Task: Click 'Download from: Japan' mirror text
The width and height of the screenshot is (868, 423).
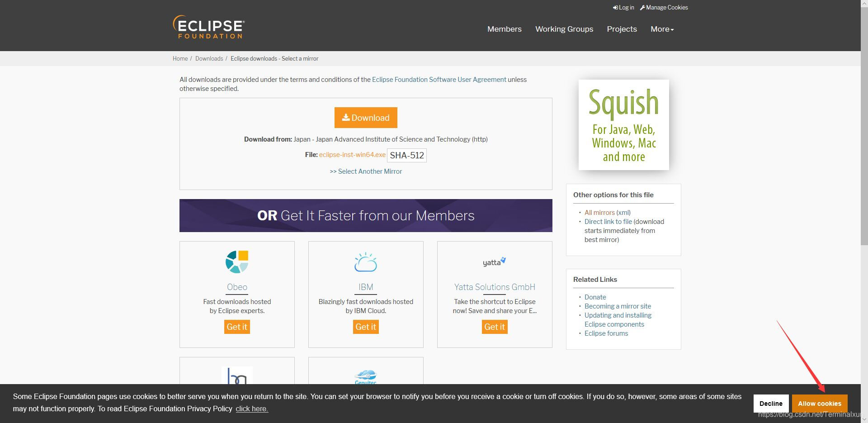Action: tap(366, 139)
